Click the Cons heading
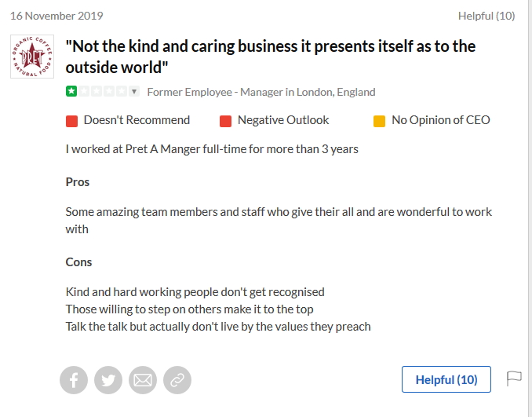Screen dimensions: 532x417 [78, 262]
